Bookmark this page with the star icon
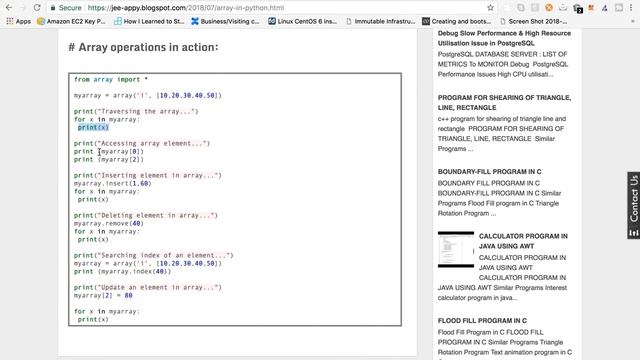The height and width of the screenshot is (360, 640). tap(490, 8)
